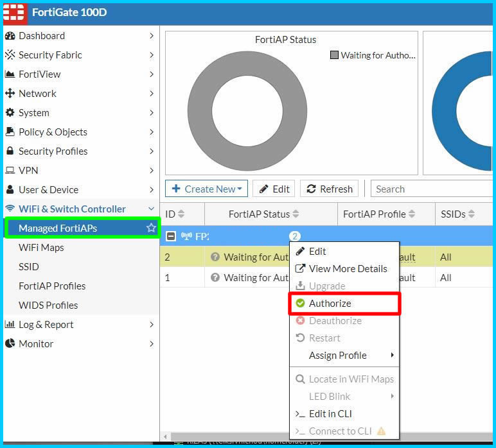
Task: Sort by FortiAP Status column arrows
Action: pos(296,214)
